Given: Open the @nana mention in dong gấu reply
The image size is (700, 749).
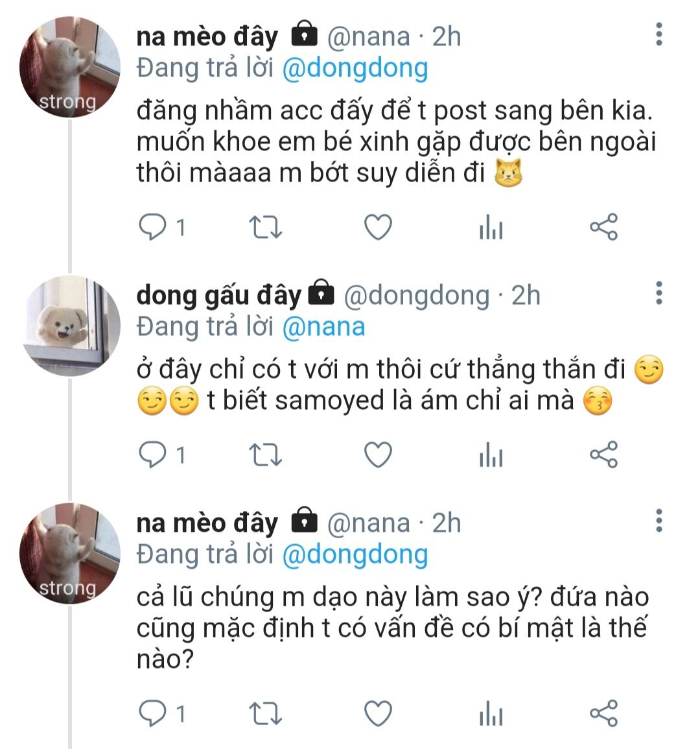Looking at the screenshot, I should click(x=323, y=327).
